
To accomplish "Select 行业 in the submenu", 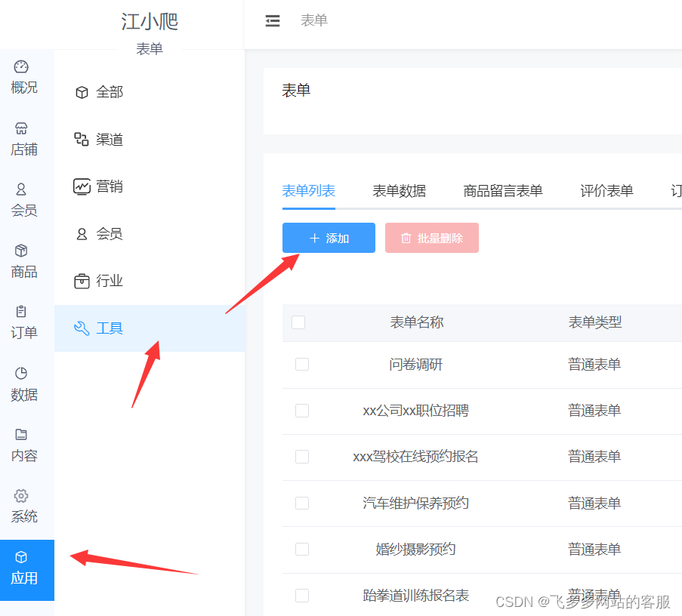I will pos(150,281).
